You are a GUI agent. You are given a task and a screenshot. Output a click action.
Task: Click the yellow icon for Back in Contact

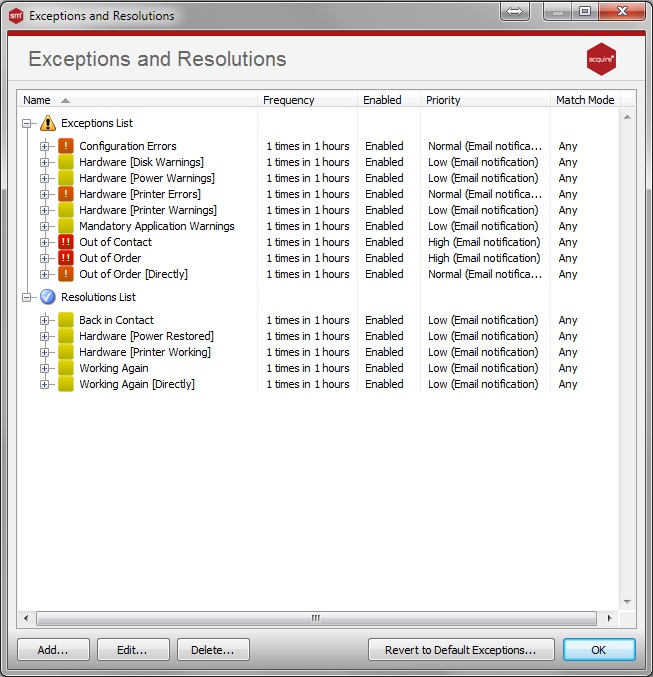[66, 320]
